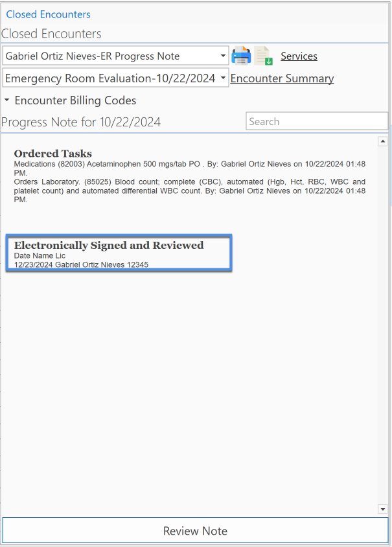
Task: Click the Orders Laboratory (85025) Blood count line
Action: click(190, 191)
